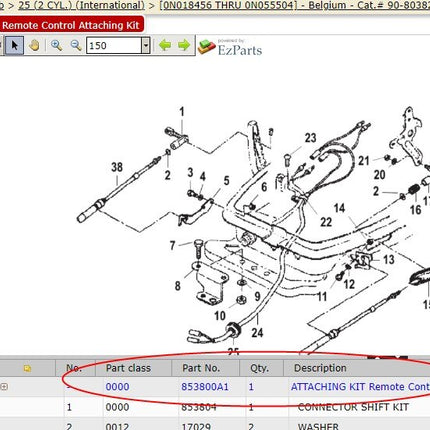Go to previous diagram with left arrow
Screen dimensions: 430x430
coord(165,45)
